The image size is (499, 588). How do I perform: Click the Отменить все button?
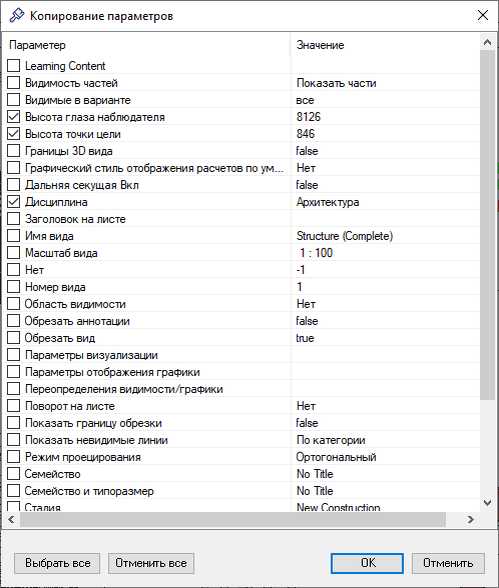coord(151,563)
